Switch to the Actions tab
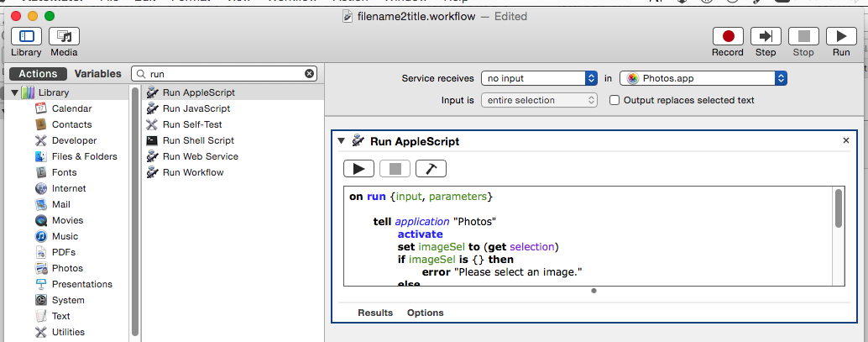The image size is (868, 342). coord(38,74)
